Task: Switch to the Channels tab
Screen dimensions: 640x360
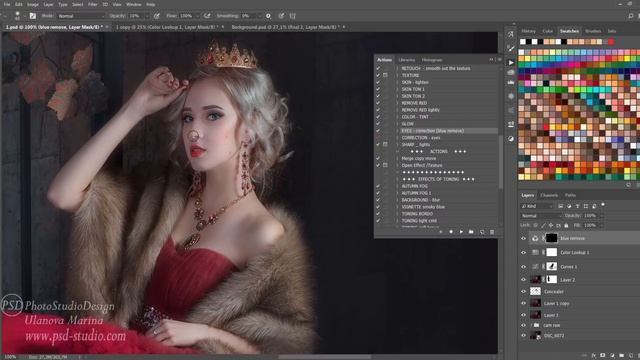Action: pyautogui.click(x=549, y=196)
